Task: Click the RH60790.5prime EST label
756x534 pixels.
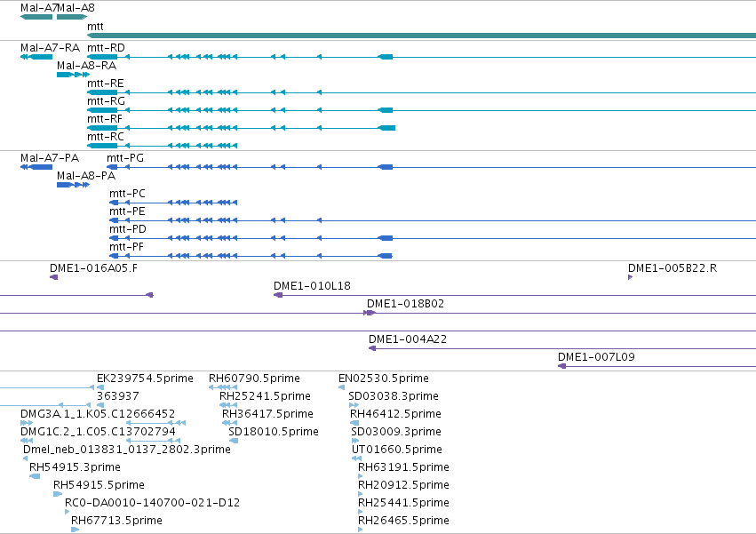Action: (255, 379)
